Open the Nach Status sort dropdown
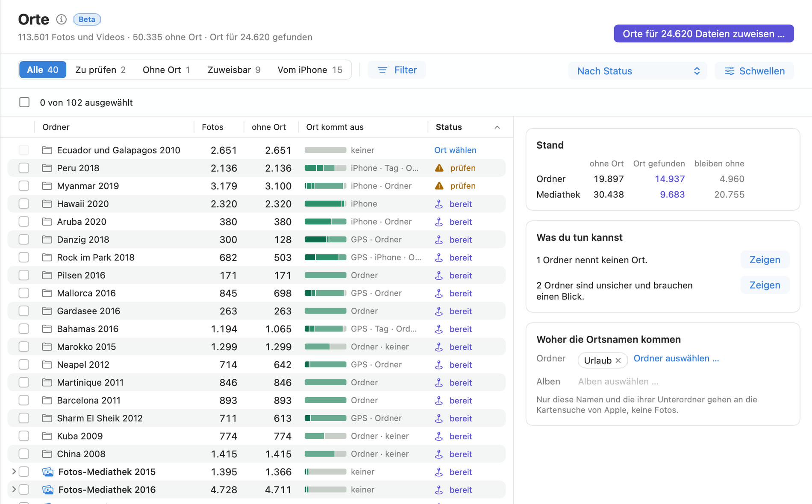The height and width of the screenshot is (504, 812). pyautogui.click(x=637, y=71)
